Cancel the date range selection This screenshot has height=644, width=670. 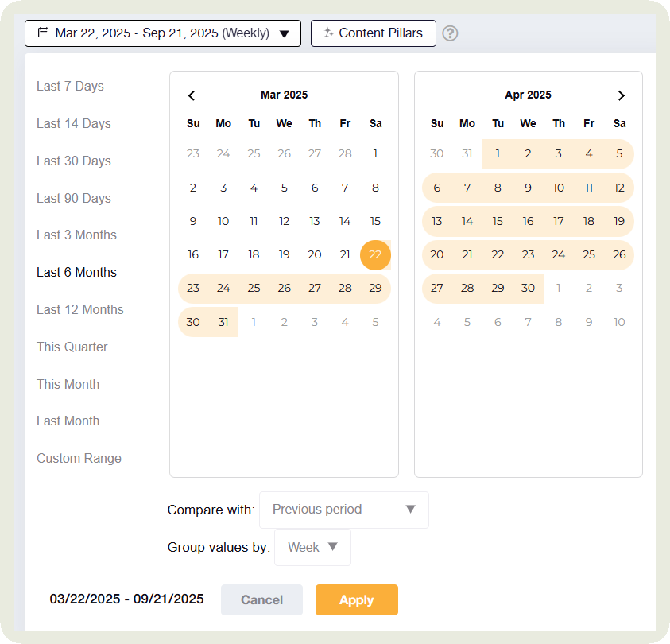tap(261, 599)
